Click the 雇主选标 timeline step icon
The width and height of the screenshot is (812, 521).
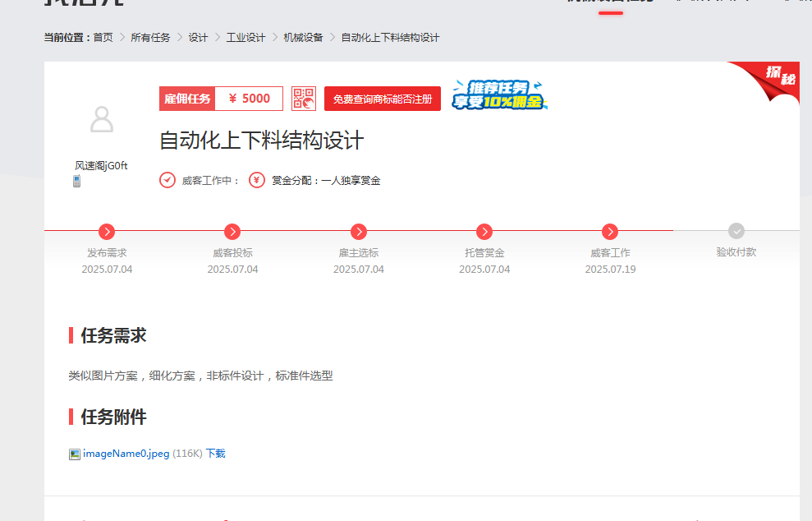359,231
